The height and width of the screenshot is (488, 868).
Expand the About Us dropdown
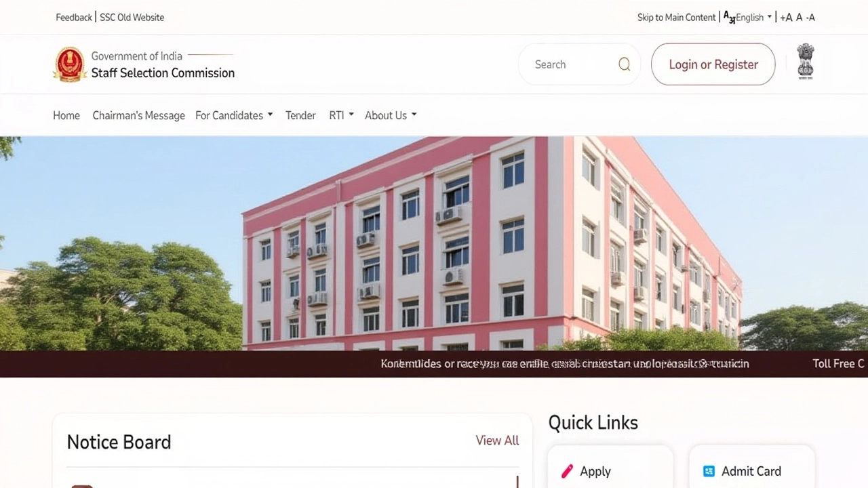(391, 115)
